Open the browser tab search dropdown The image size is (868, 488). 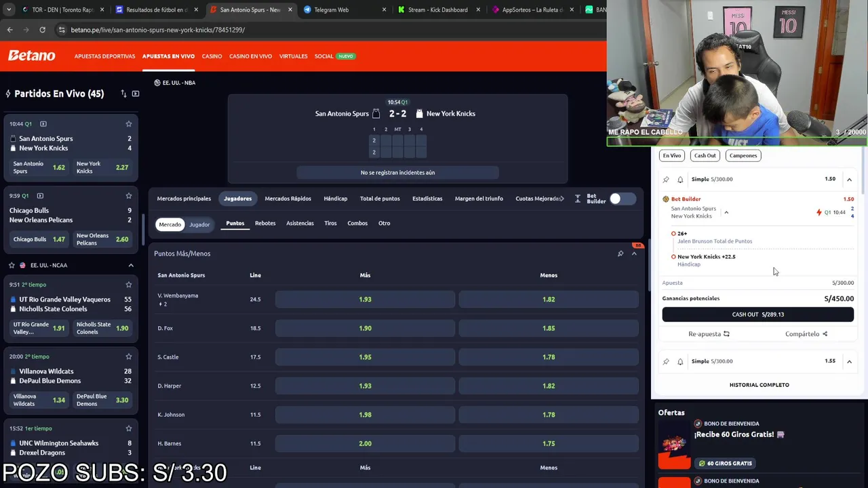point(8,9)
